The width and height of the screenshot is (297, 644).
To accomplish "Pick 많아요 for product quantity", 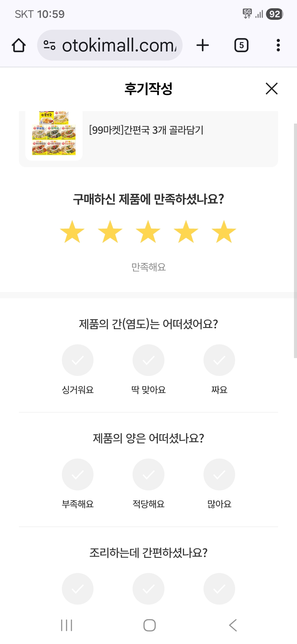I will pos(219,474).
